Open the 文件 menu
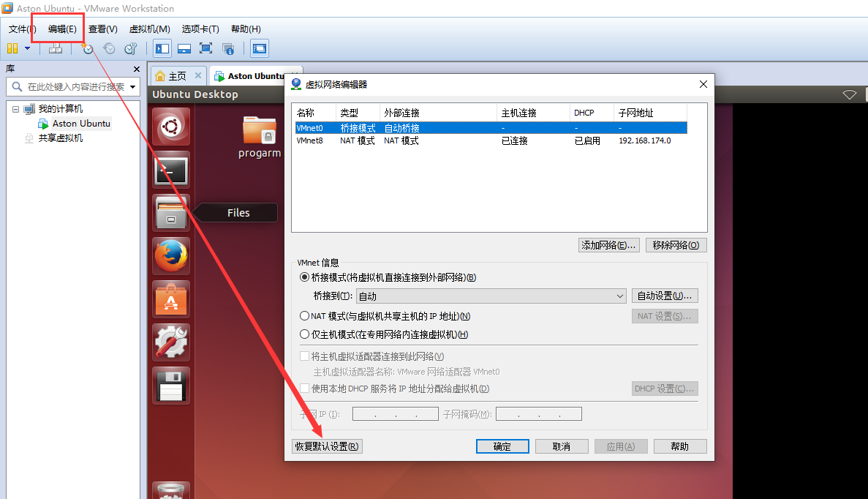Image resolution: width=868 pixels, height=499 pixels. point(22,29)
